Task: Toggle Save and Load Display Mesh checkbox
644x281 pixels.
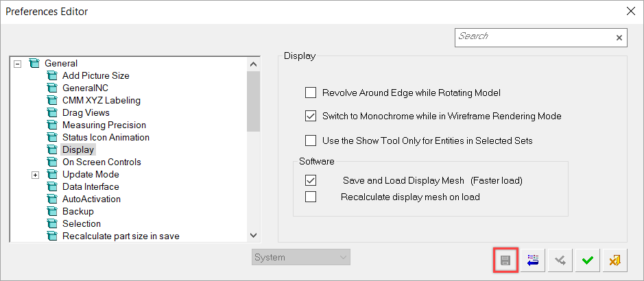Action: (311, 180)
